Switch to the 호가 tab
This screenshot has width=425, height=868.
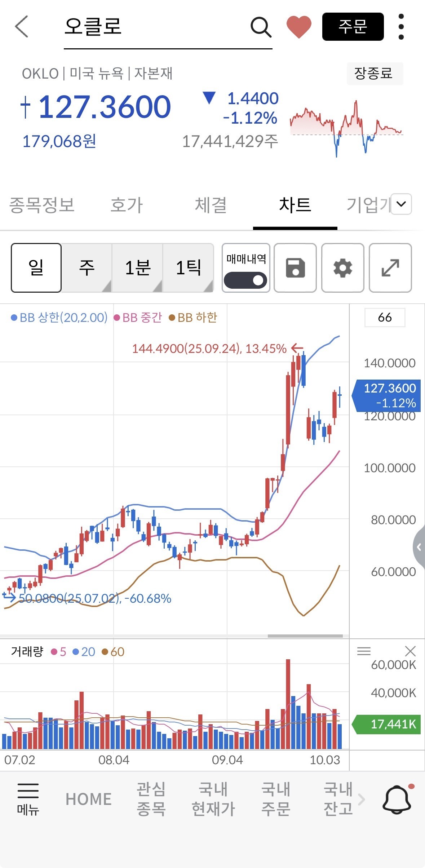point(127,205)
